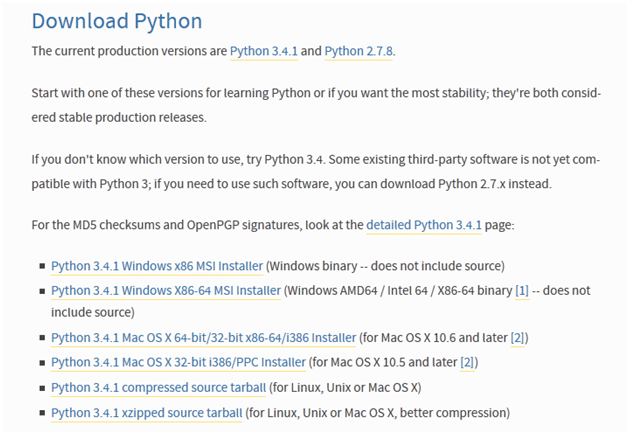Click the text "For the MD5 checksums and OpenPGP signatures"
This screenshot has width=628, height=434.
point(166,225)
